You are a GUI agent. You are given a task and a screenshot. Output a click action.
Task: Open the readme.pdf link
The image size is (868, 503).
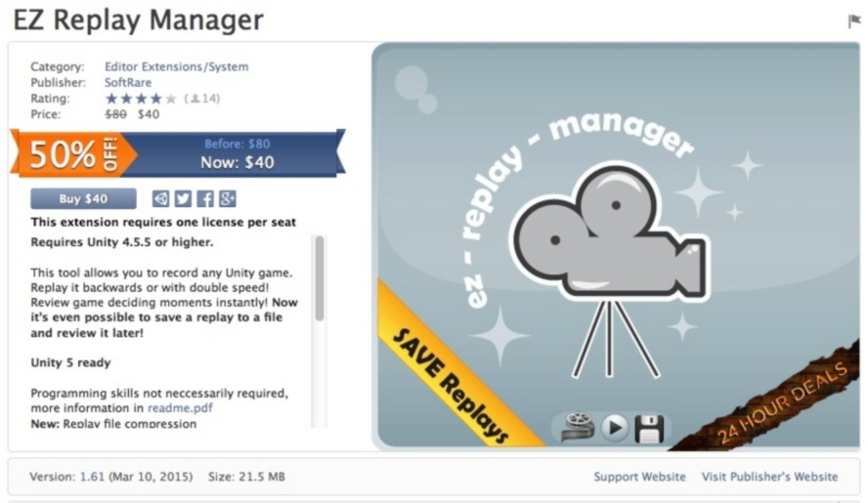(180, 408)
